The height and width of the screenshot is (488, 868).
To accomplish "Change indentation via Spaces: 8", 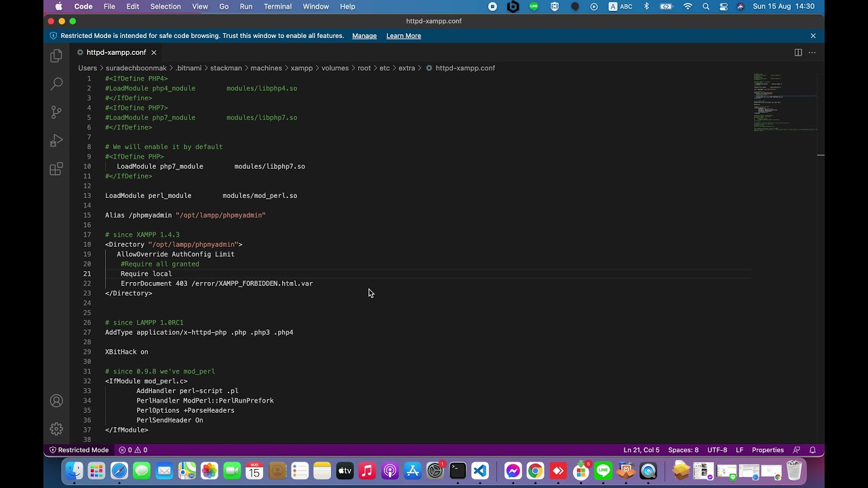I will coord(683,450).
